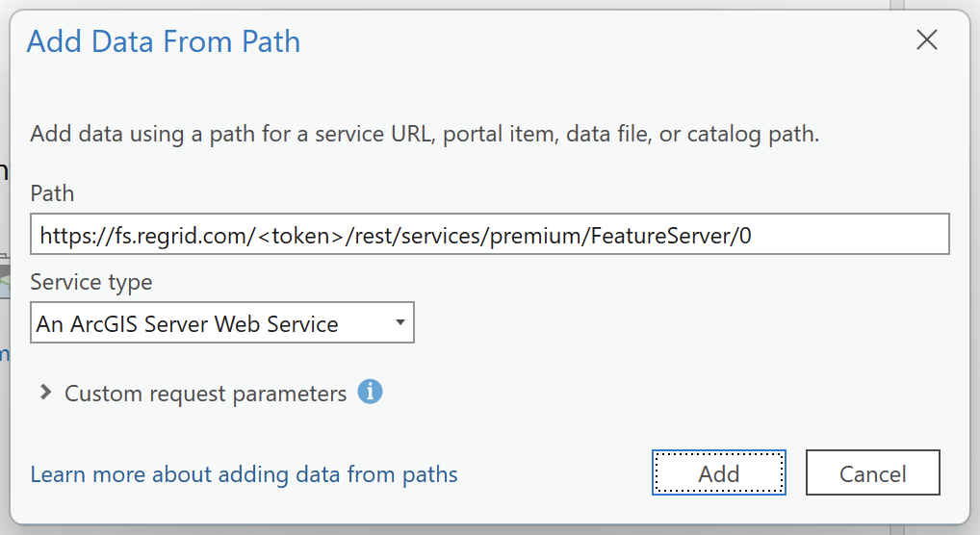This screenshot has width=980, height=535.
Task: Click the Service type label
Action: click(x=91, y=283)
